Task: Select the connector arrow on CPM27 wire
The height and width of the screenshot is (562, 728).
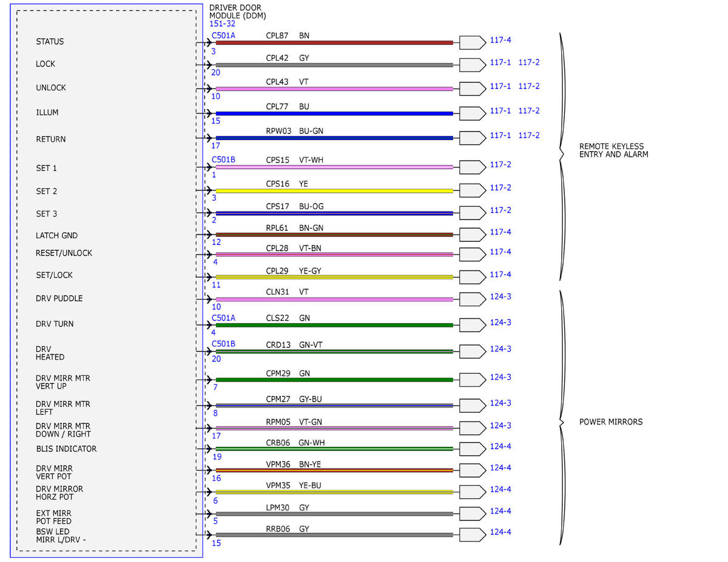Action: (x=472, y=405)
